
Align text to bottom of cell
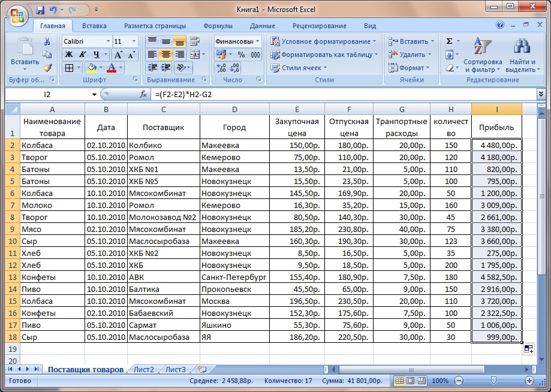pos(179,41)
